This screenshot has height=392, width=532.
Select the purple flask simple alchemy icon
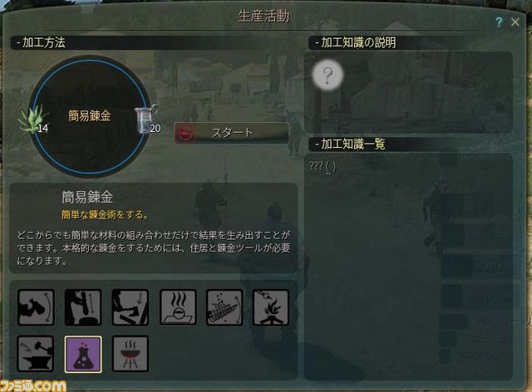tap(83, 355)
